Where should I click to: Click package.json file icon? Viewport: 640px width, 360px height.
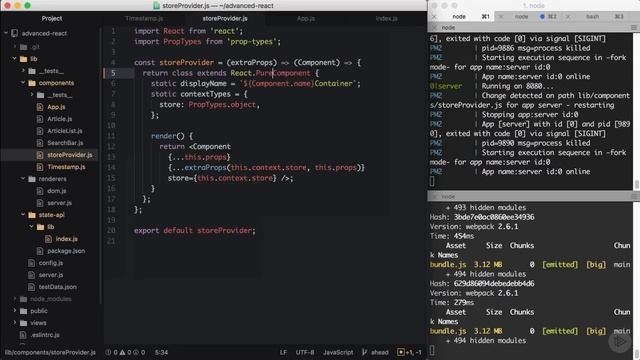click(40, 251)
